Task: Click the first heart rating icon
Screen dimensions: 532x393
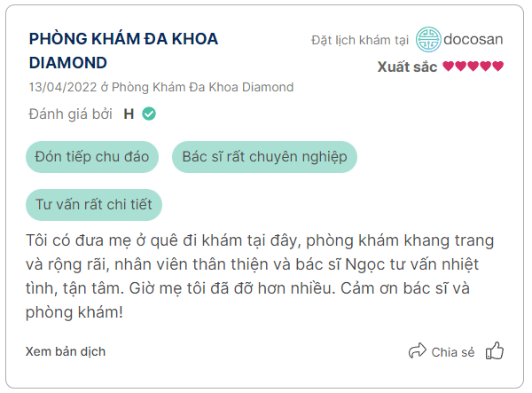Action: 449,67
